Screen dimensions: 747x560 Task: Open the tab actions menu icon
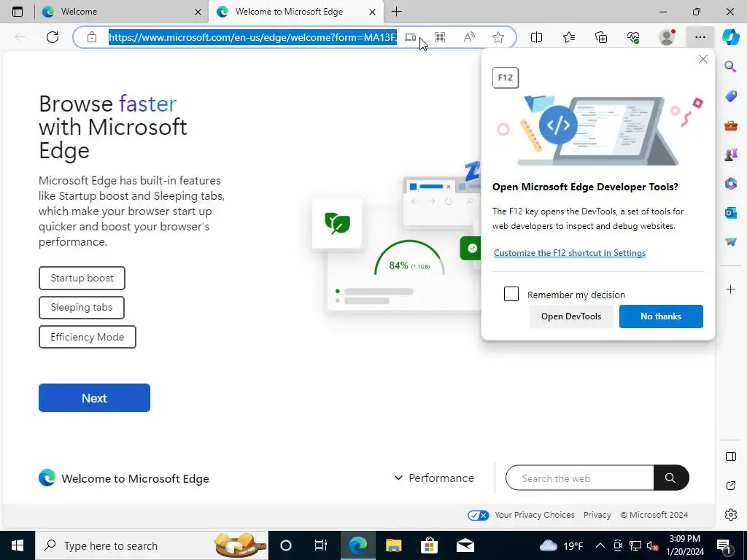tap(18, 12)
